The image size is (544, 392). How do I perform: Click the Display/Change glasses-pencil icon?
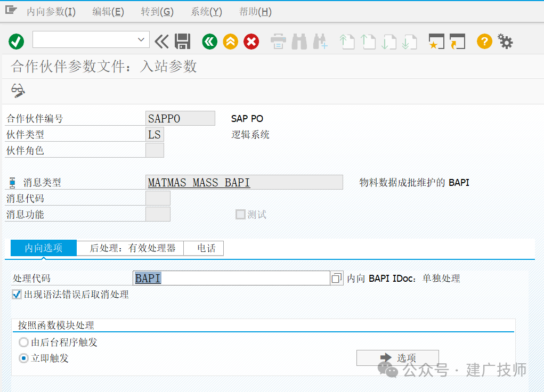[x=18, y=91]
